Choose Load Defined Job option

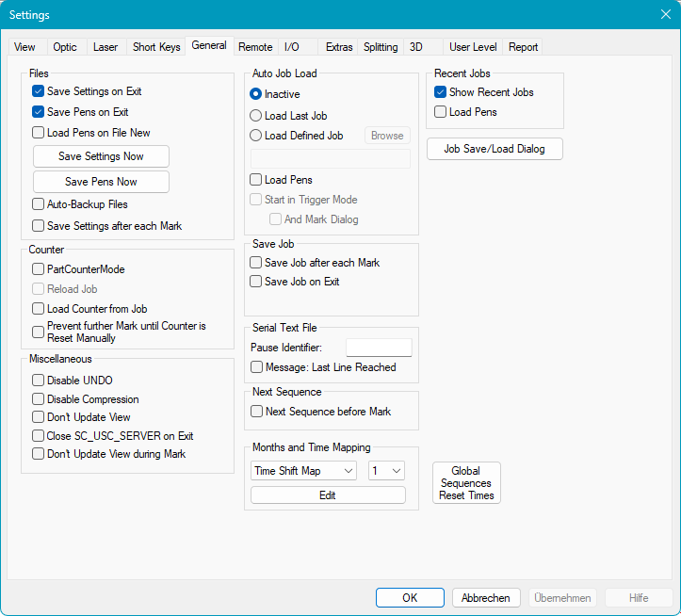[255, 136]
